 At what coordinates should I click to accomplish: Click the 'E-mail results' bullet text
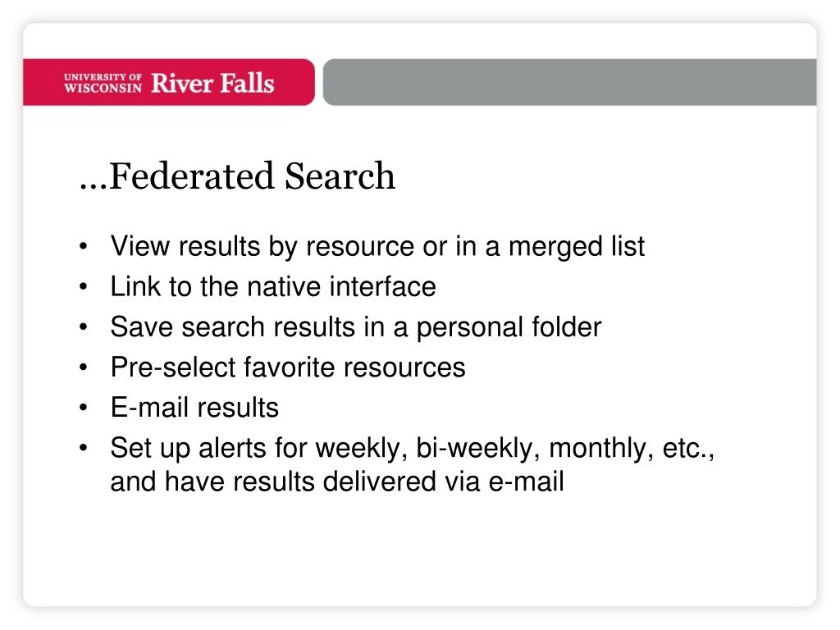click(194, 408)
